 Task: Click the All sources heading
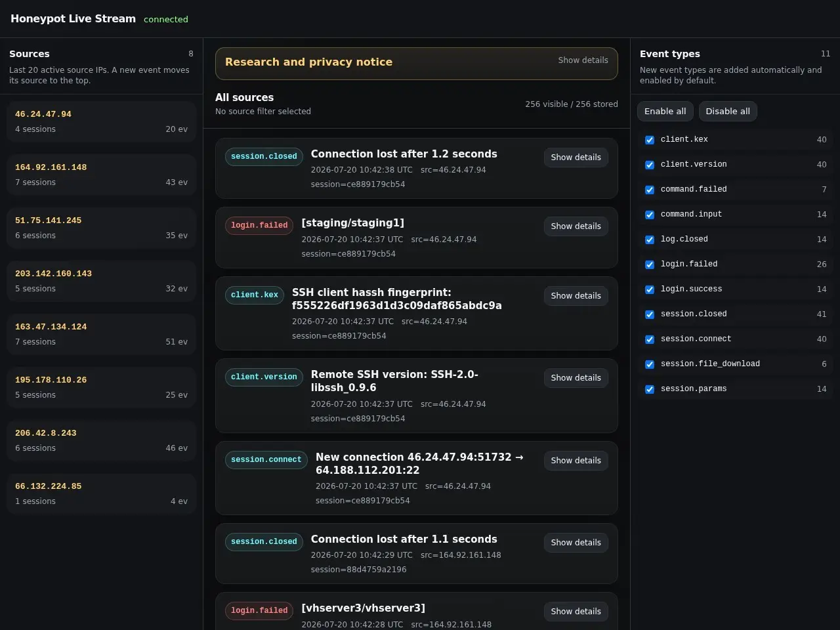[244, 98]
